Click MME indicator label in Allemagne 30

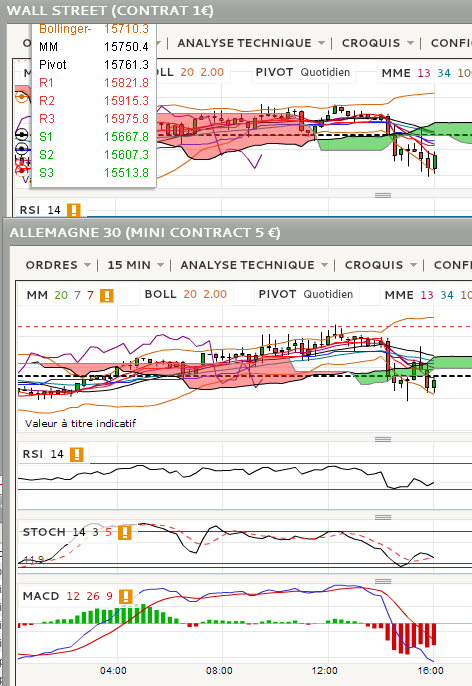[428, 295]
